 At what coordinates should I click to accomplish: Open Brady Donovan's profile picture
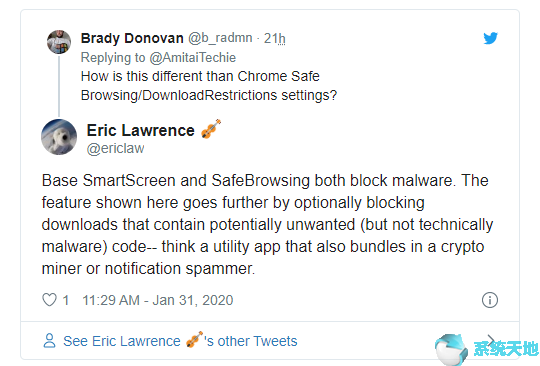click(59, 42)
